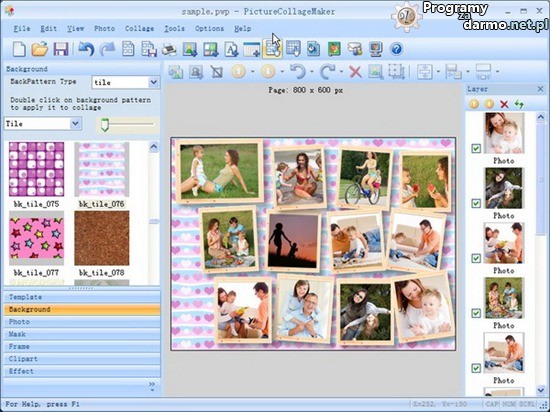Viewport: 550px width, 412px height.
Task: Expand the double-chevron at the bottom of the left panel
Action: click(x=152, y=386)
